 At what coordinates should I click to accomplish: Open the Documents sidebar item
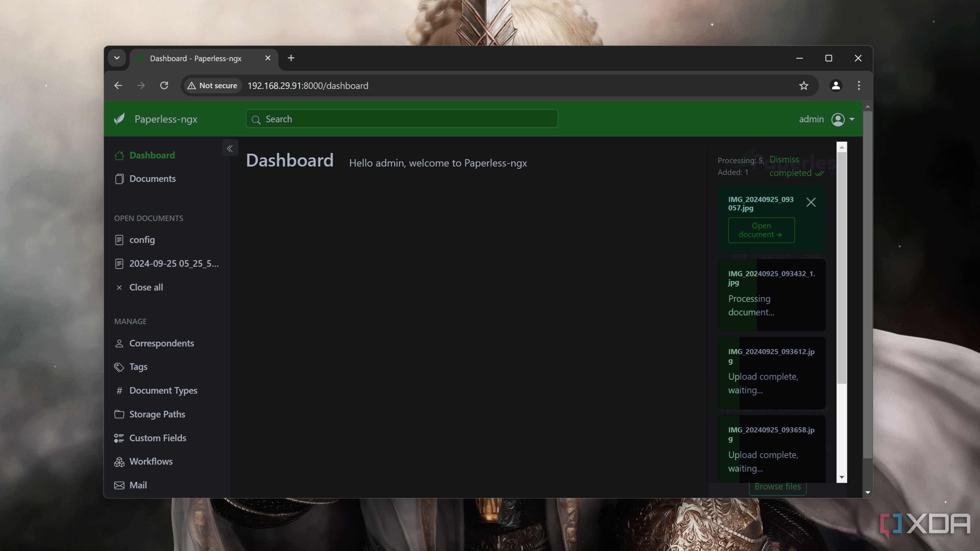point(145,179)
